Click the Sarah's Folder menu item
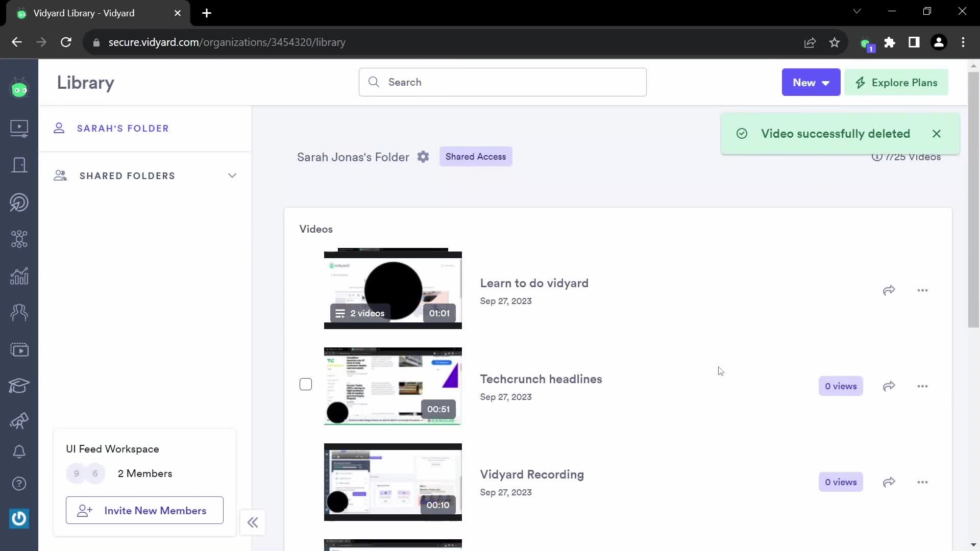This screenshot has height=551, width=980. click(x=123, y=128)
